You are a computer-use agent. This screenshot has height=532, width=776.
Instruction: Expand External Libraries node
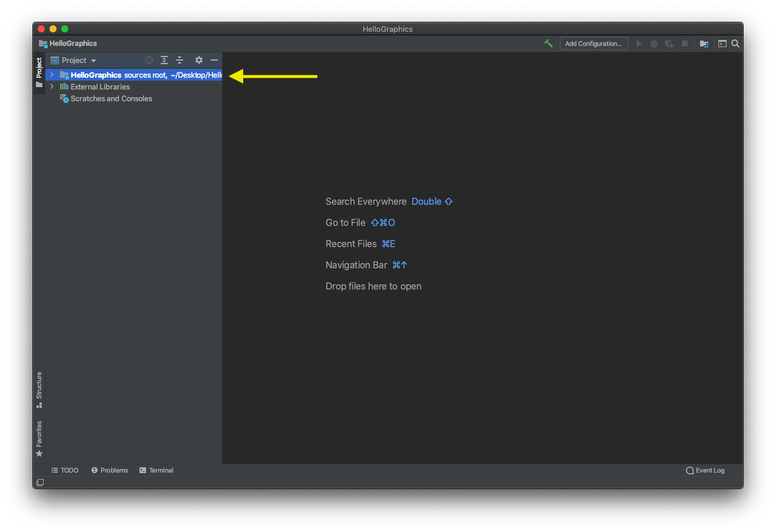(x=52, y=87)
